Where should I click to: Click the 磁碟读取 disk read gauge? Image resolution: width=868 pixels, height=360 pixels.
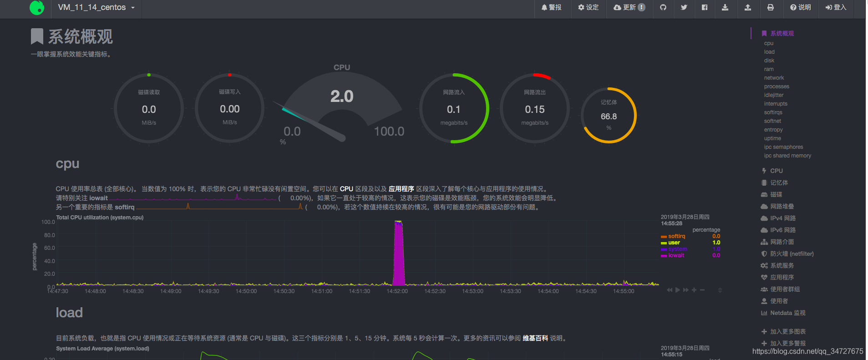(x=149, y=108)
